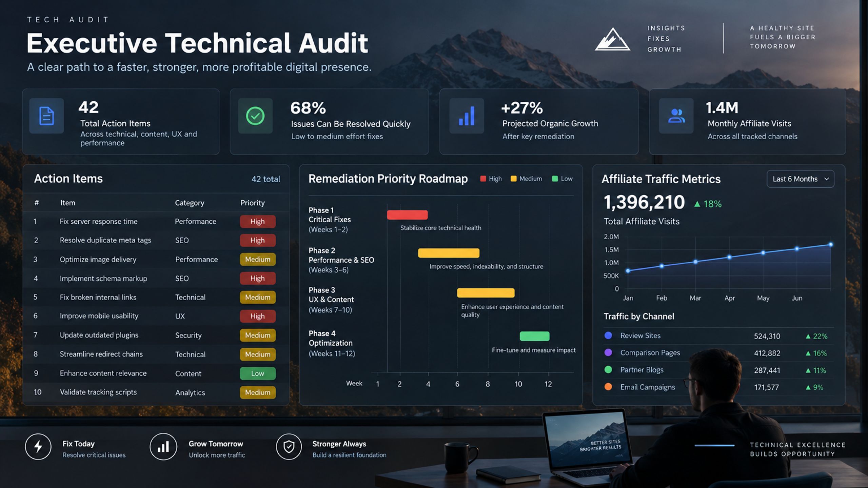Click the High badge for Fix server response time

258,222
